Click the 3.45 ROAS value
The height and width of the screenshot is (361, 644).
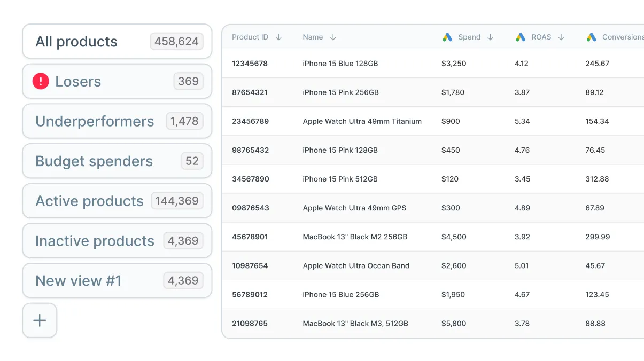(522, 179)
